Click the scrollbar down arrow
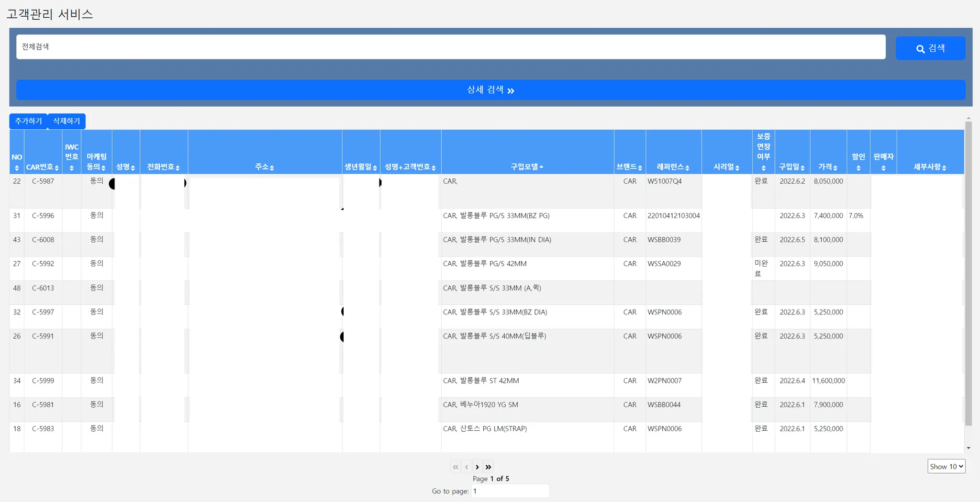 [969, 448]
